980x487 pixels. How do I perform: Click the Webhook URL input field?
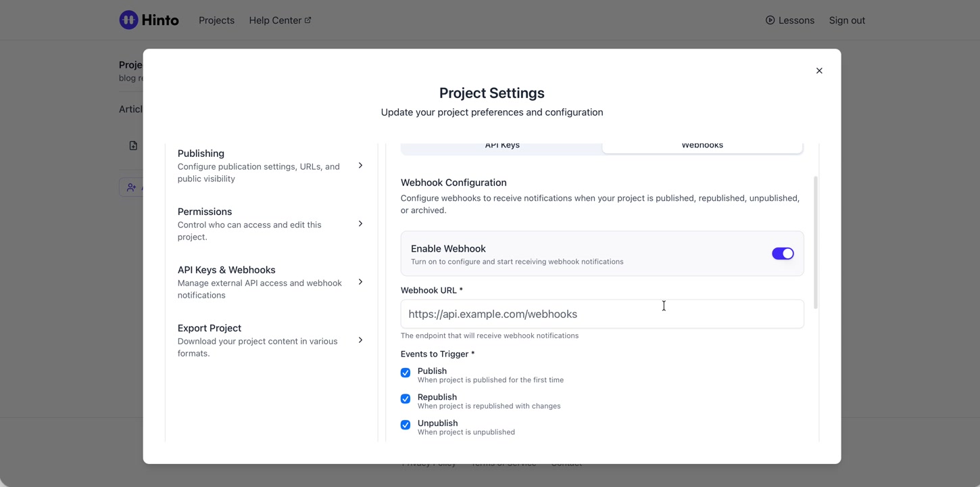click(602, 314)
